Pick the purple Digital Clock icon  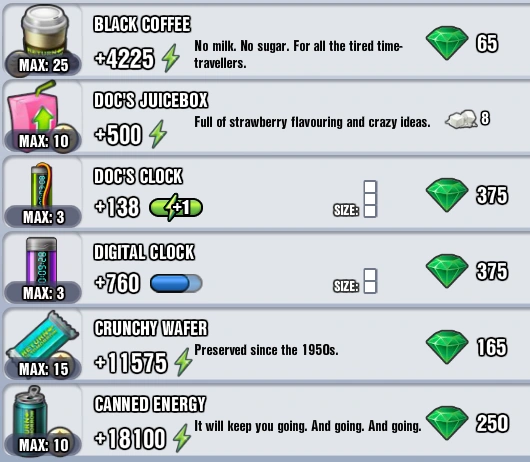point(41,260)
